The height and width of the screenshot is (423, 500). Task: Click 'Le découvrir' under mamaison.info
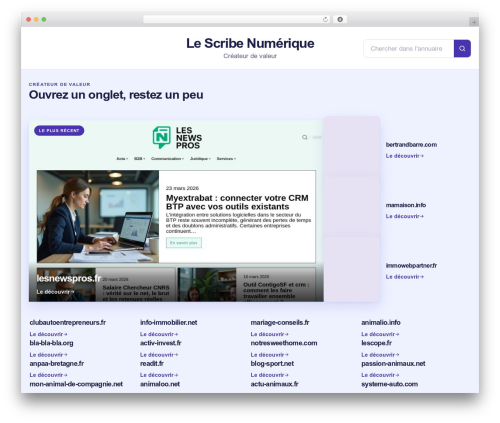coord(405,216)
